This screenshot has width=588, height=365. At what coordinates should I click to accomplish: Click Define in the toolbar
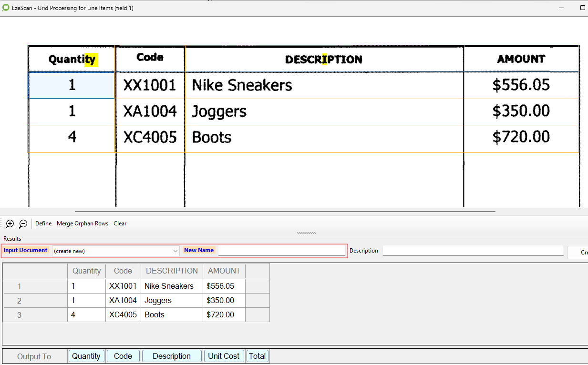point(43,223)
